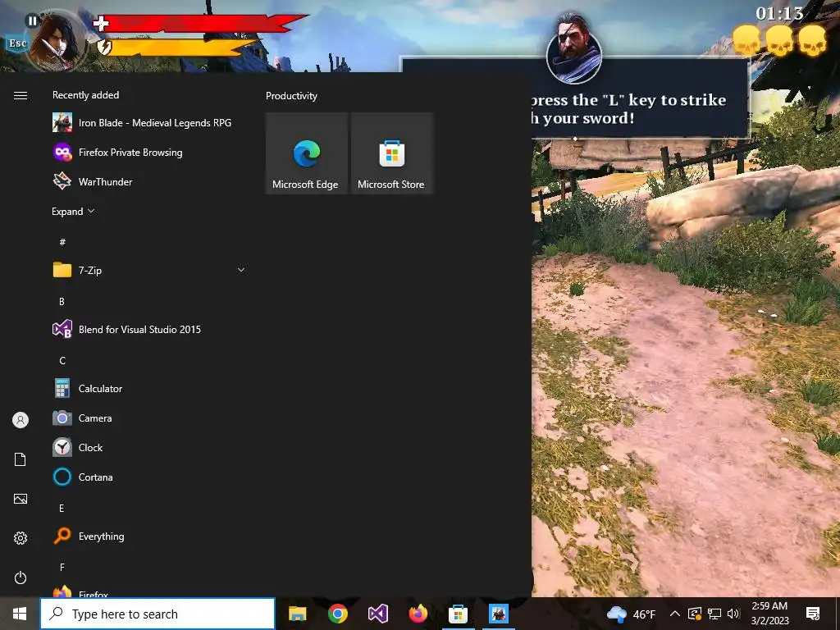Pause the game with the pause button
Image resolution: width=840 pixels, height=630 pixels.
(33, 21)
